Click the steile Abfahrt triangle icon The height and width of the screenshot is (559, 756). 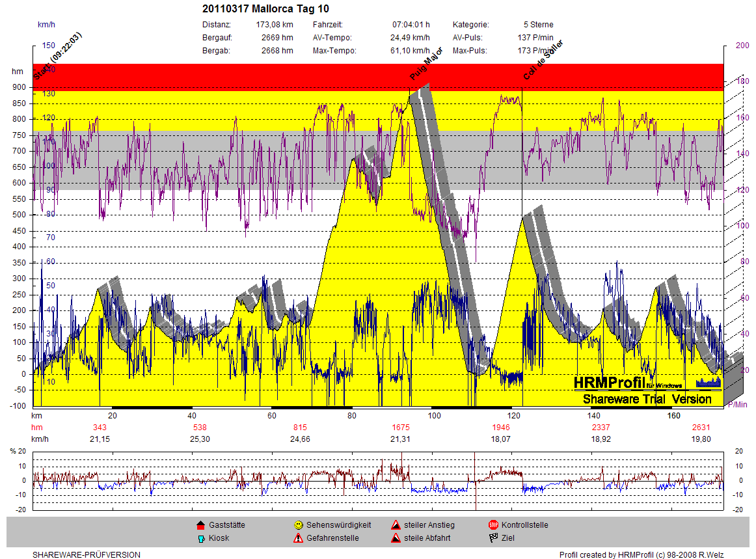point(396,538)
